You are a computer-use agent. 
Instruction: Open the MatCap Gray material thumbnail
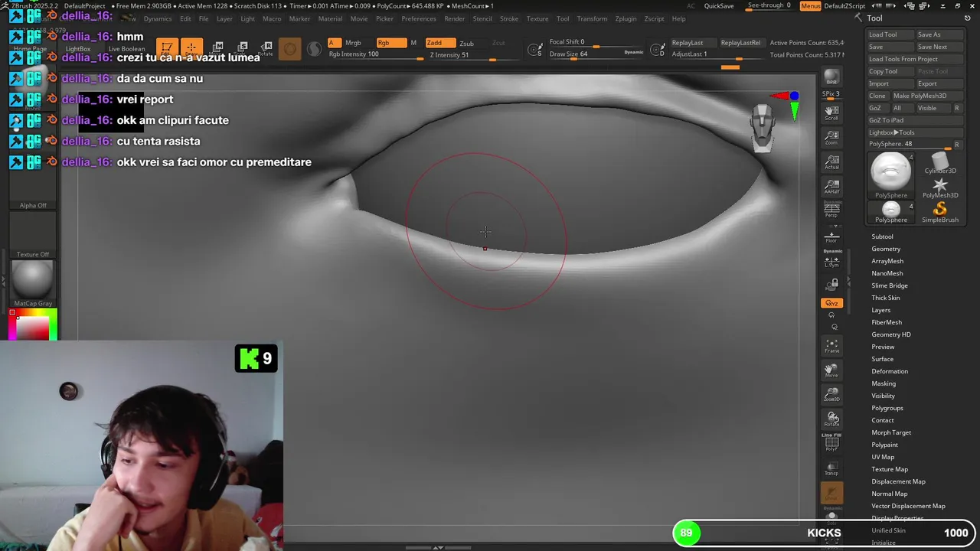tap(32, 279)
